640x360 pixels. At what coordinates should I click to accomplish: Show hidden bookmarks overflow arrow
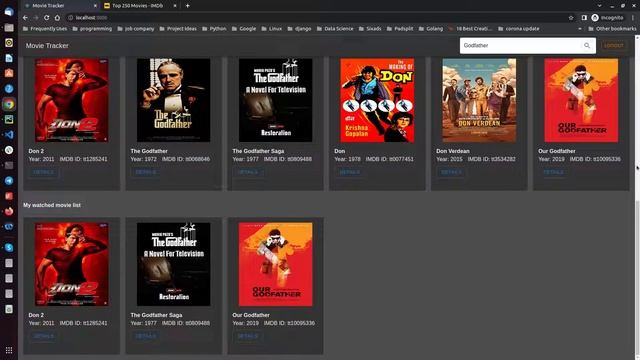coord(580,29)
